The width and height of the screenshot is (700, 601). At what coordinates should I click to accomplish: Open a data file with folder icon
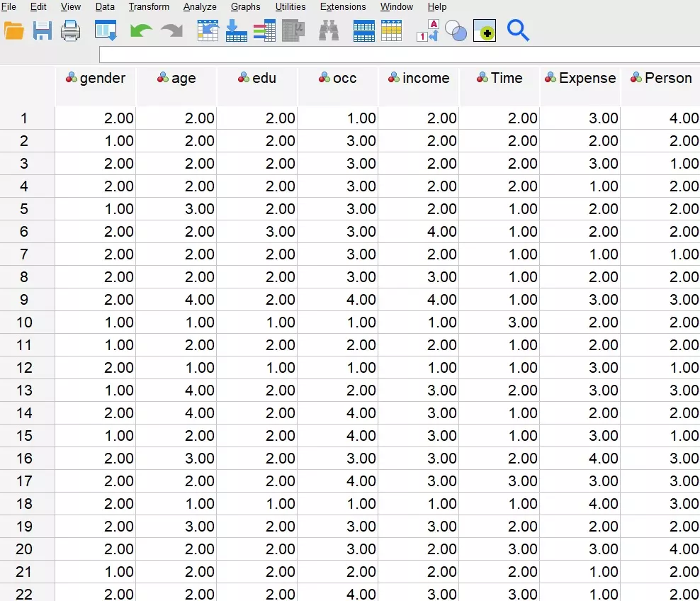pyautogui.click(x=14, y=30)
